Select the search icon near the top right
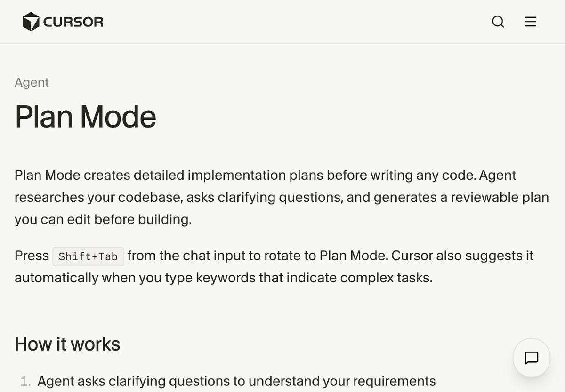The width and height of the screenshot is (565, 392). pyautogui.click(x=498, y=22)
